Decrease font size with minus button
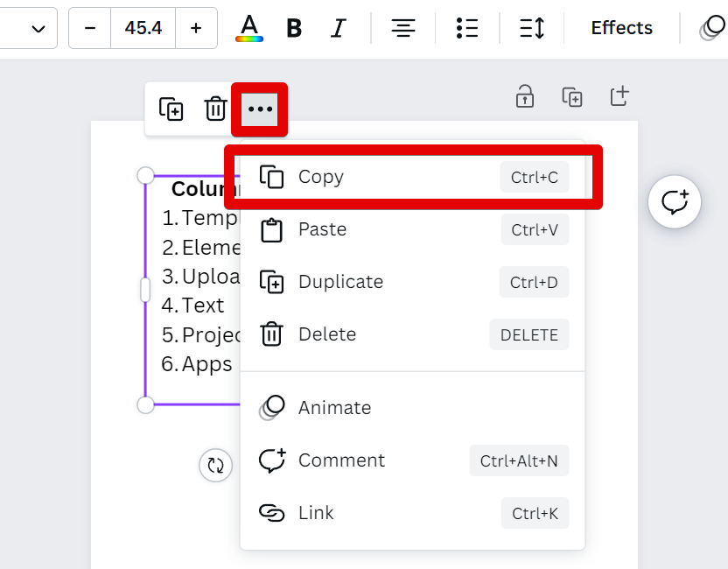 point(90,28)
